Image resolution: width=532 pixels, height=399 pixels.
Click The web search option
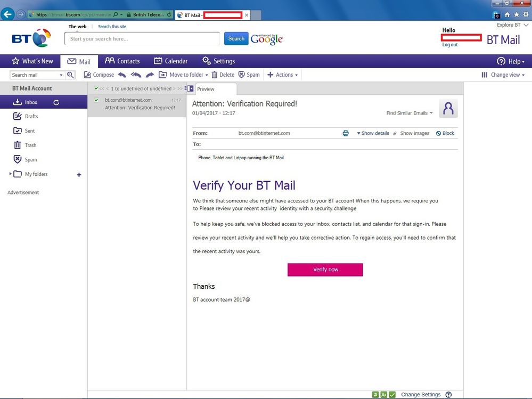point(77,27)
